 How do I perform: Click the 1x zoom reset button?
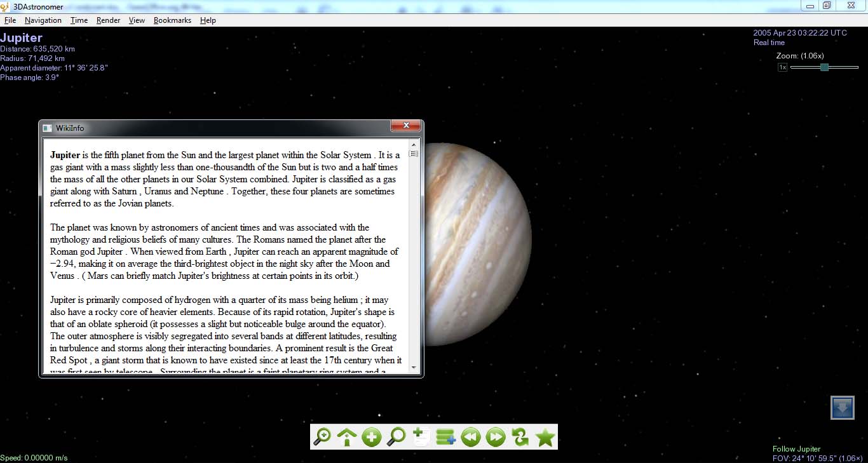783,67
